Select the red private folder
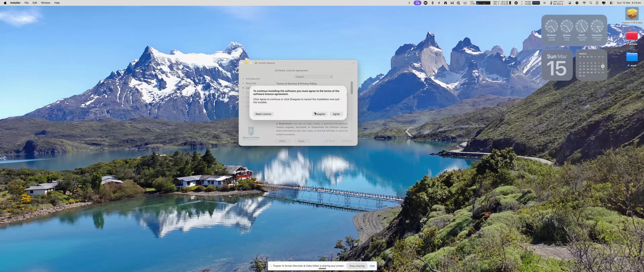 (x=632, y=36)
